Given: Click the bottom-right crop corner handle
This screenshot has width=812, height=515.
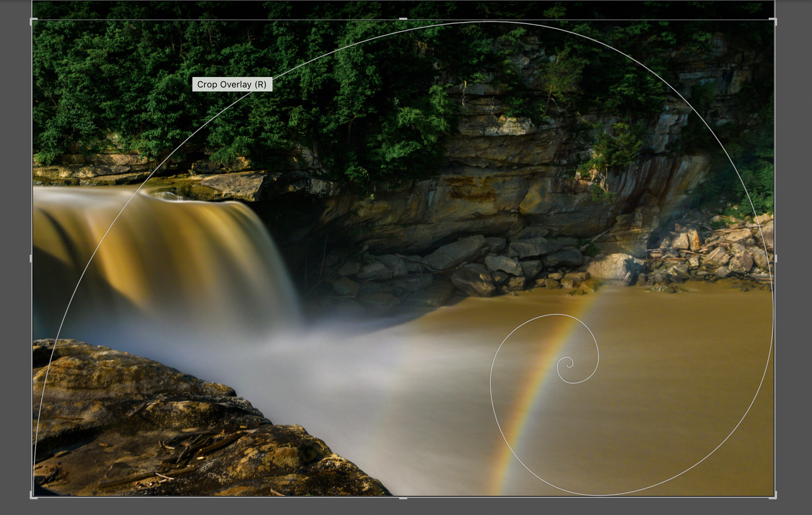Looking at the screenshot, I should point(774,497).
